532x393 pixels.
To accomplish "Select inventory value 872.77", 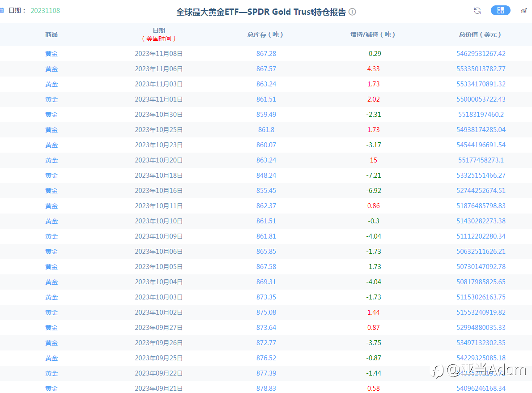I will click(266, 343).
